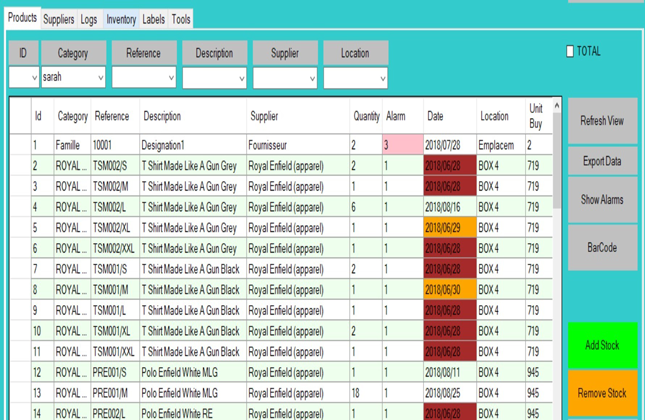Select the pink Alarm cell in row 1
The image size is (645, 420).
tap(403, 145)
